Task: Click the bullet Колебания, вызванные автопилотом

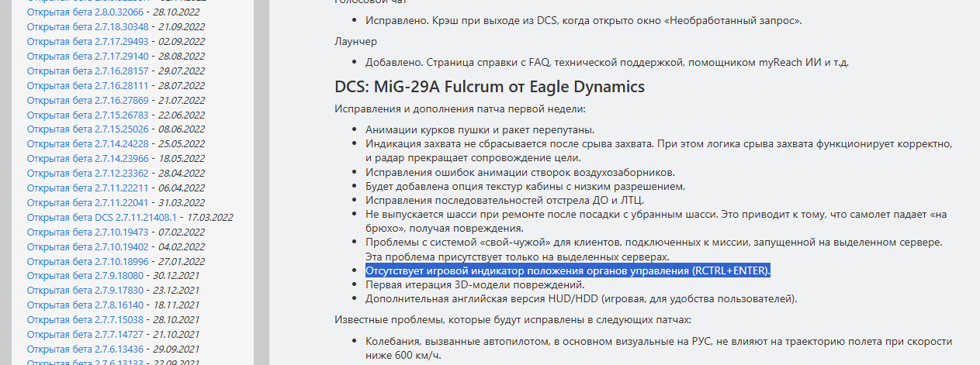Action: (x=659, y=348)
